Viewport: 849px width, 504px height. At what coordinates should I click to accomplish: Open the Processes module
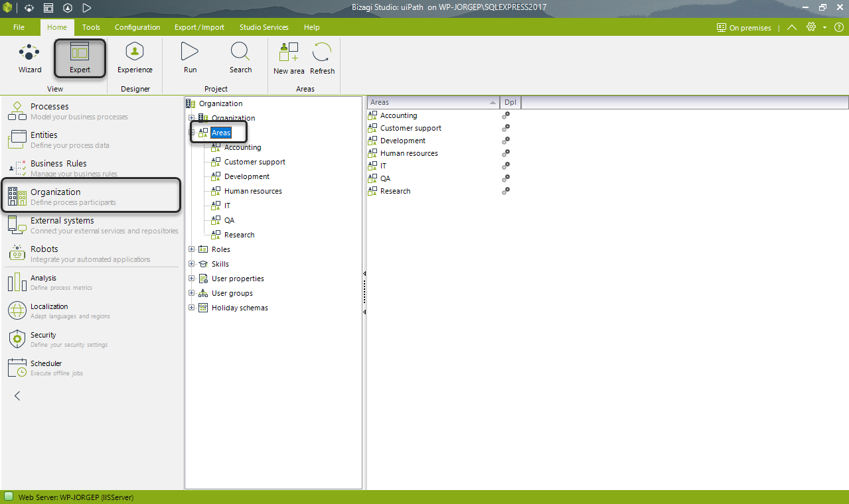pos(91,111)
